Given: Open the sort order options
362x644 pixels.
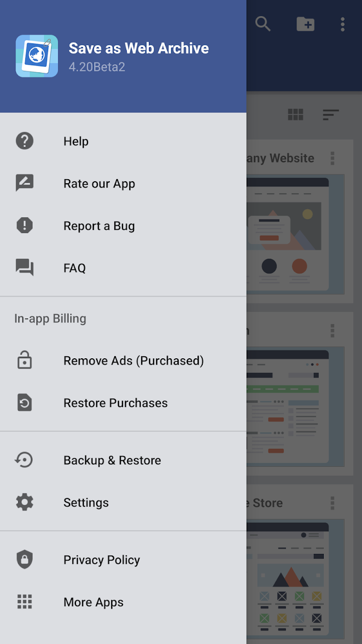Looking at the screenshot, I should click(330, 114).
